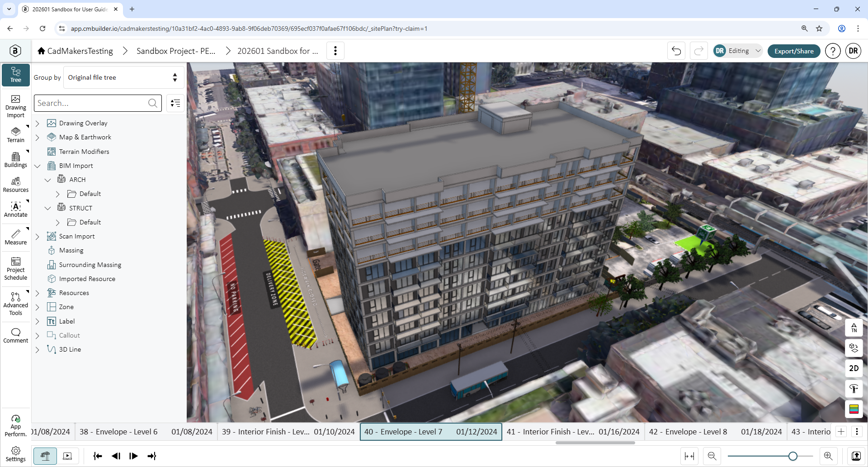Open the timeline options menu
This screenshot has width=868, height=467.
pos(857,432)
